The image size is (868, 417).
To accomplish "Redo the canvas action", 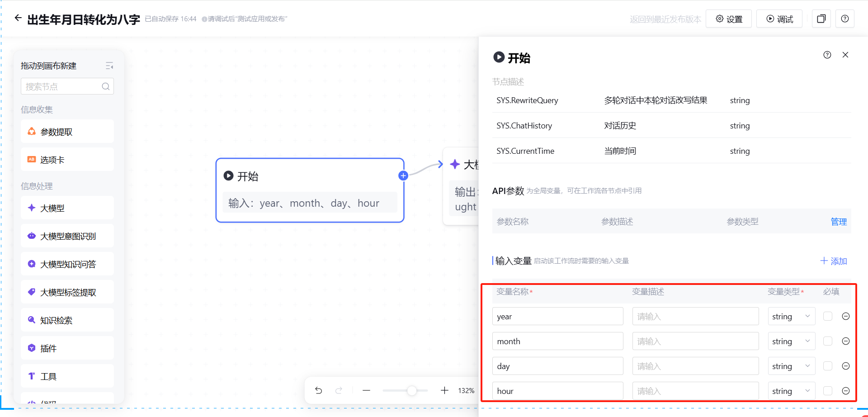I will point(339,390).
